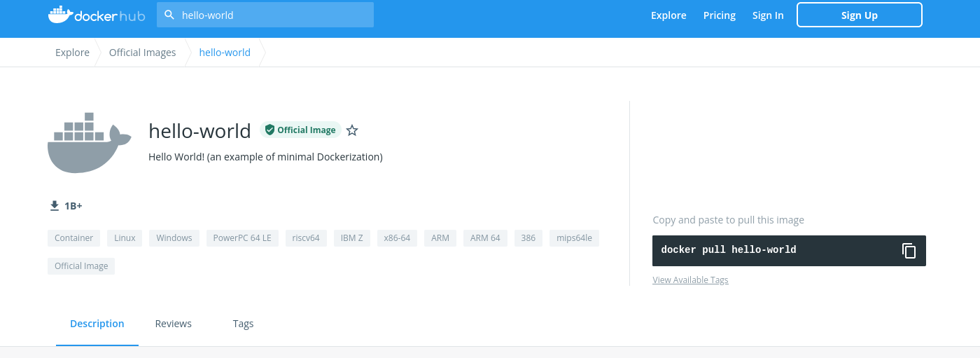Select the x86-64 tag chip

(x=397, y=238)
